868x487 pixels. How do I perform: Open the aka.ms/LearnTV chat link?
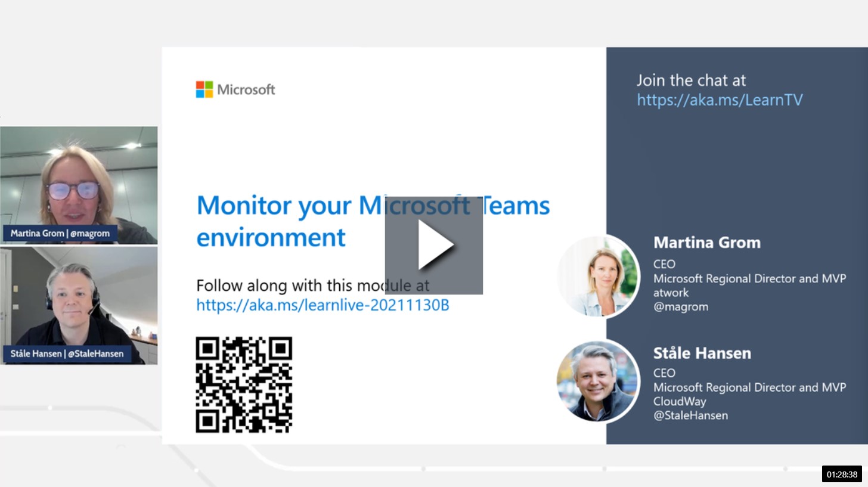point(720,100)
